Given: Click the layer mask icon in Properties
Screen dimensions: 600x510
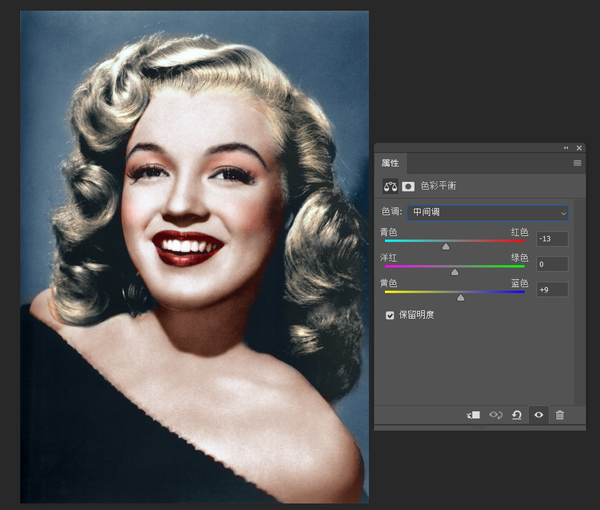Looking at the screenshot, I should [x=408, y=187].
